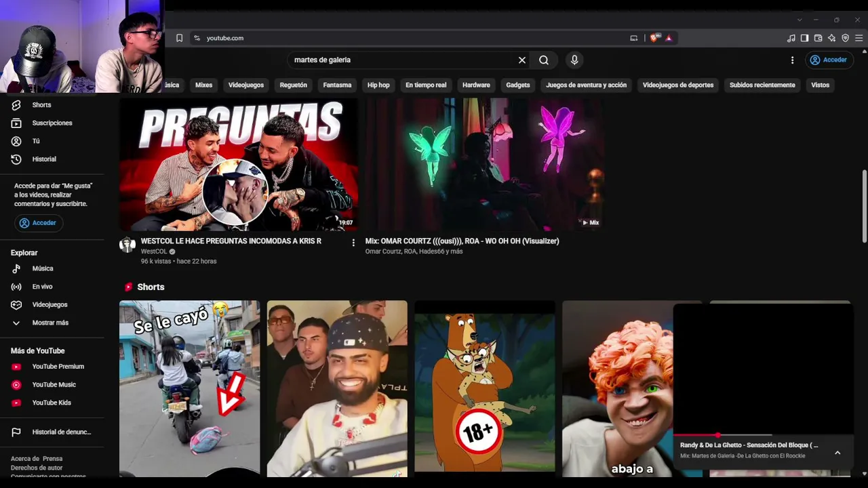The image size is (868, 488).
Task: Toggle the browser sidebar panel icon
Action: coord(804,38)
